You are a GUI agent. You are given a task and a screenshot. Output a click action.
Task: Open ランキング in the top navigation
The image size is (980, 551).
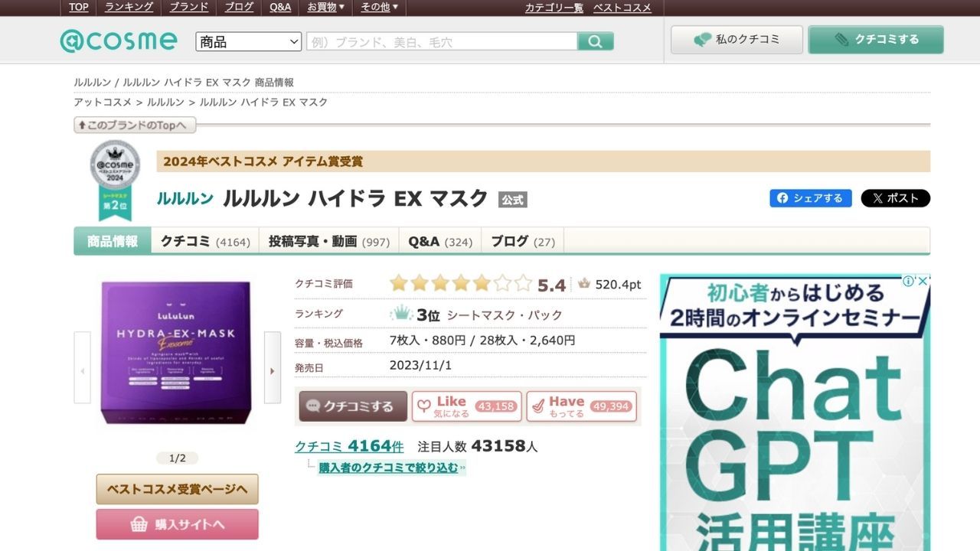[x=129, y=7]
